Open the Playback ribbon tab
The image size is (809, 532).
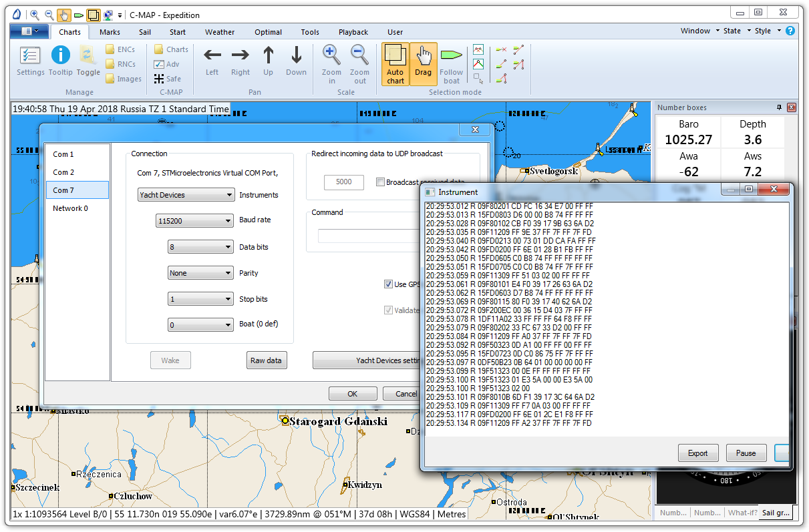[353, 32]
